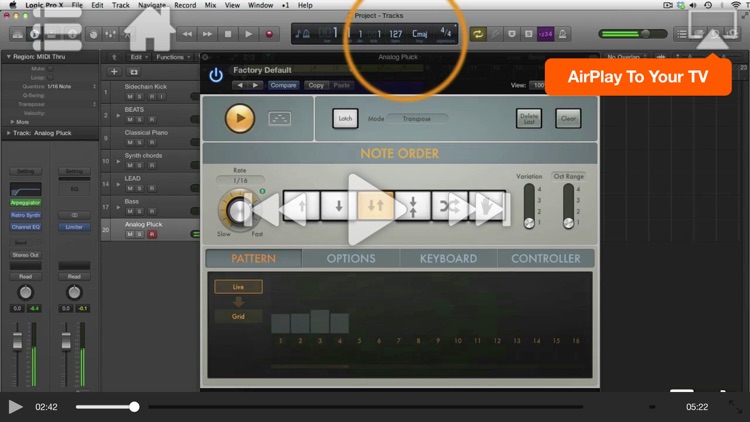This screenshot has width=750, height=422.
Task: Tap the AirPlay icon above the tooltip
Action: 712,30
